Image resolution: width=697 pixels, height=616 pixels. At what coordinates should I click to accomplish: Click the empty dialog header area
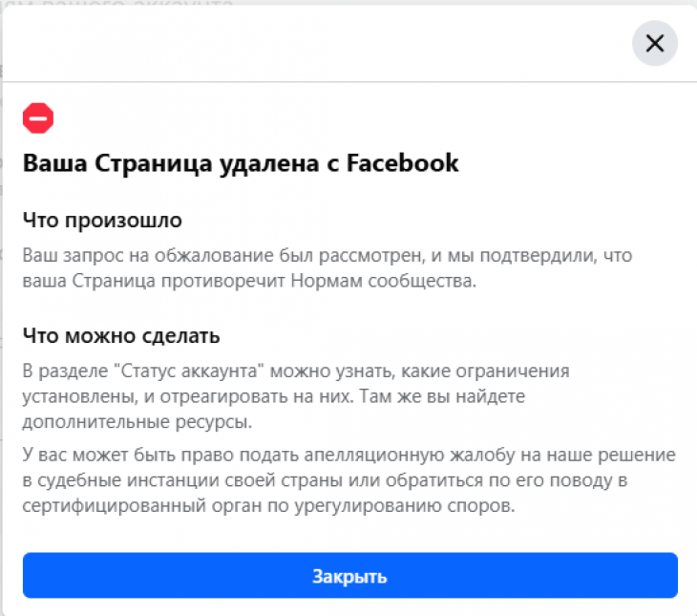(x=311, y=43)
